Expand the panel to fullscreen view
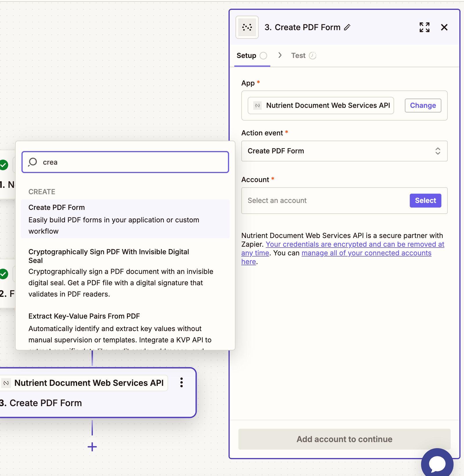The image size is (464, 476). [x=424, y=27]
